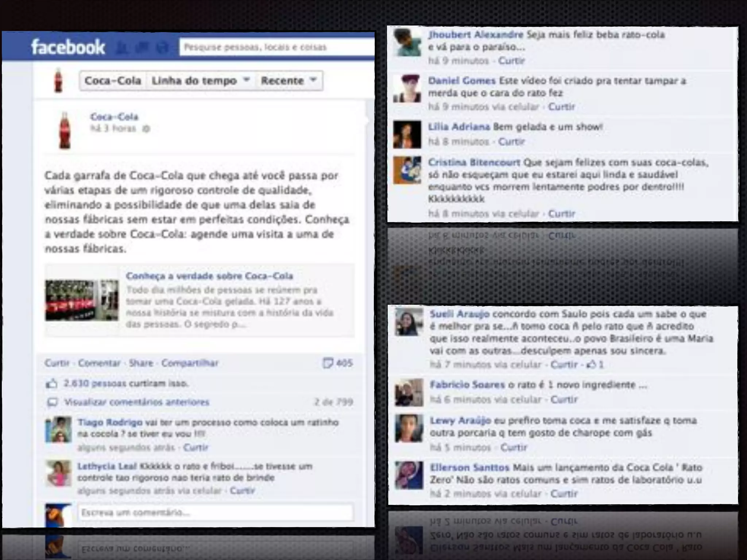Like Tiago Rodrigo's comment via Curtir
The image size is (747, 560).
(x=196, y=447)
